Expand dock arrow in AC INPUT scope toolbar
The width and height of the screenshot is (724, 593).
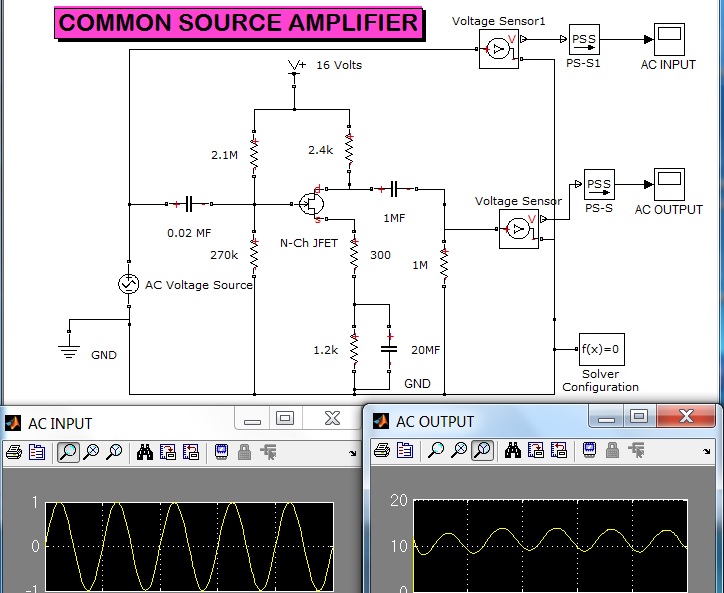(353, 454)
